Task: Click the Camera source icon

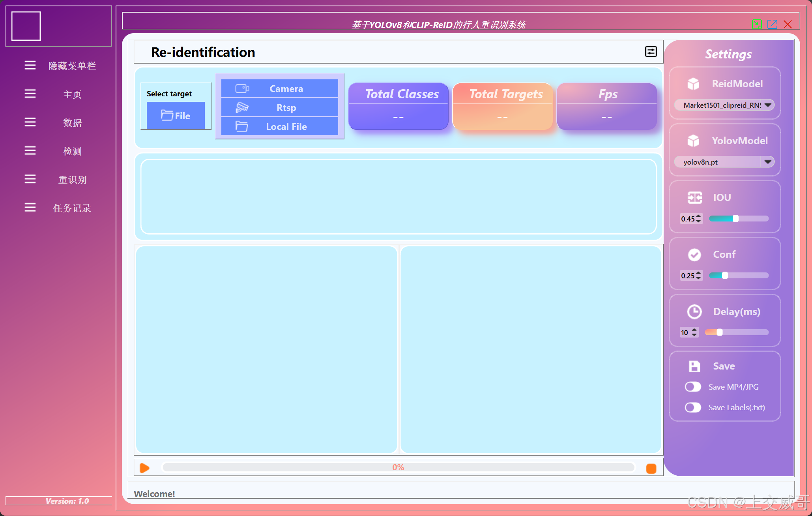Action: pyautogui.click(x=242, y=88)
